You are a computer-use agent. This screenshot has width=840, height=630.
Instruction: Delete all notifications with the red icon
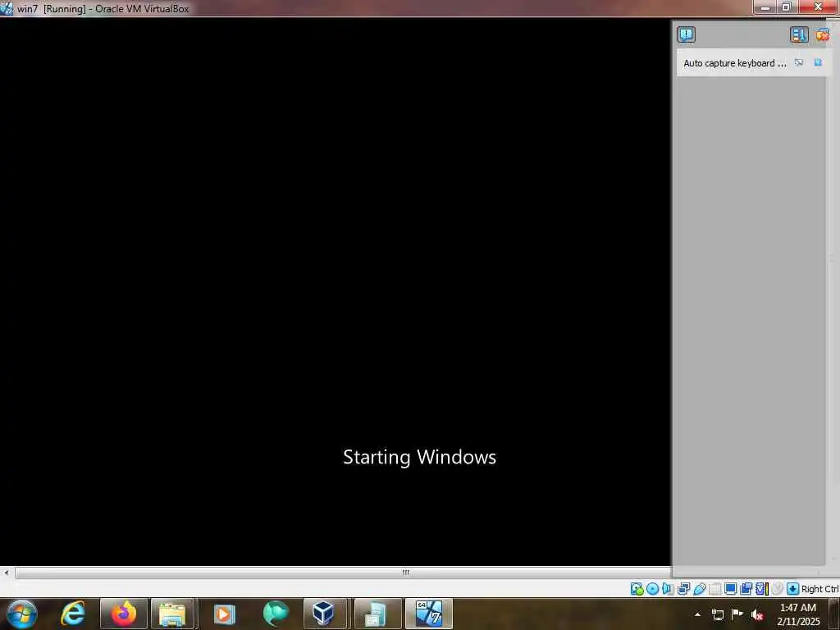pyautogui.click(x=822, y=34)
